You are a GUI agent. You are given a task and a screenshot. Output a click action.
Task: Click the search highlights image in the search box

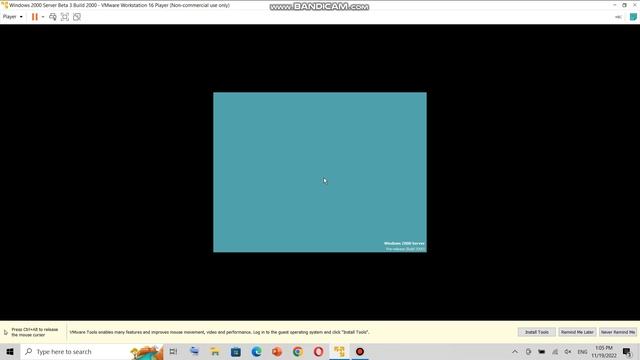pyautogui.click(x=147, y=352)
